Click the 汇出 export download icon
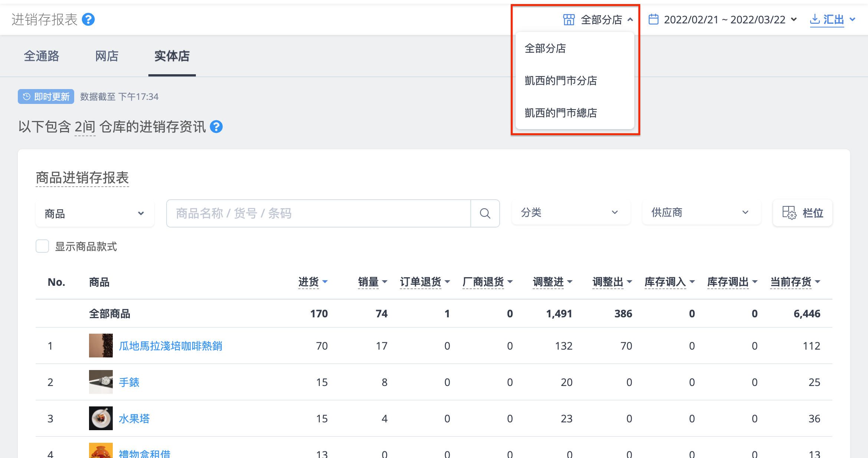Image resolution: width=868 pixels, height=458 pixels. (815, 19)
